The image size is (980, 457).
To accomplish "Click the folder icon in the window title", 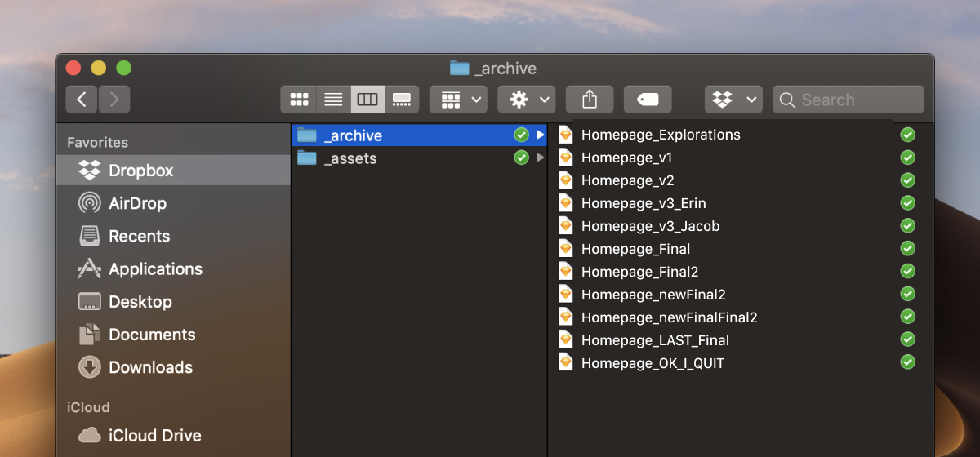I will click(460, 69).
